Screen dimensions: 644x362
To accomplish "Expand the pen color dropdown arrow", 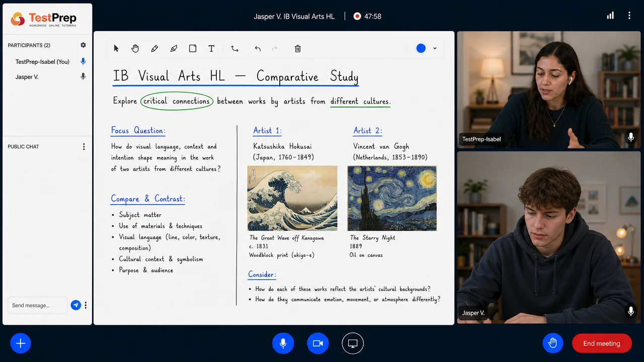I will tap(435, 49).
